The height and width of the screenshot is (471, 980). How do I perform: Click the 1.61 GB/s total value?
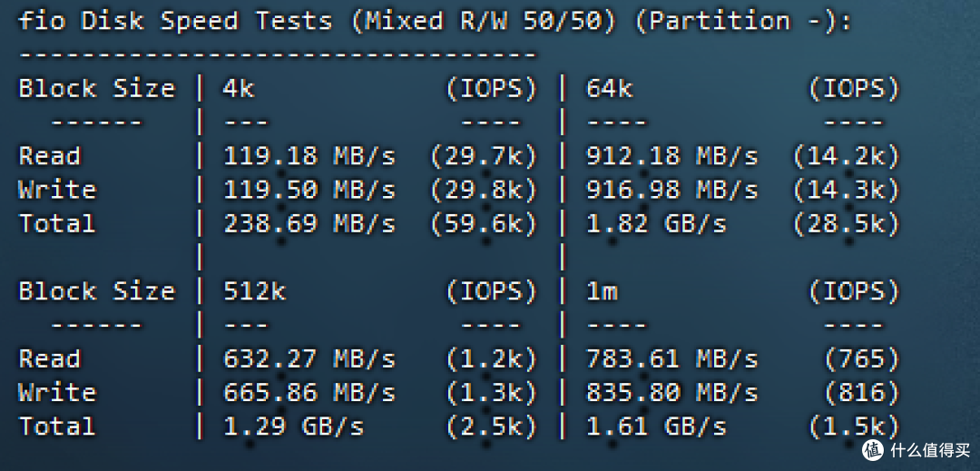656,427
